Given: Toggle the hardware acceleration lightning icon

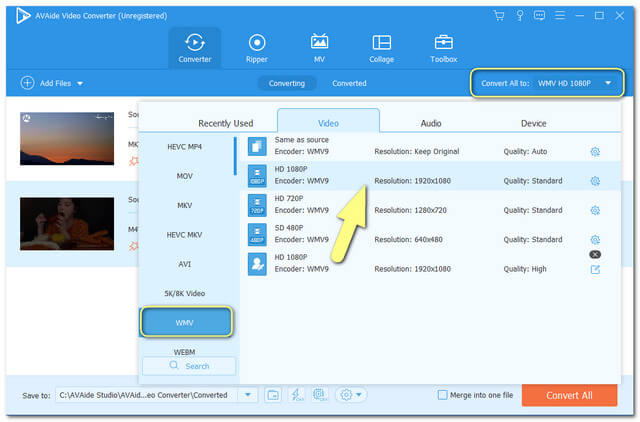Looking at the screenshot, I should click(296, 395).
